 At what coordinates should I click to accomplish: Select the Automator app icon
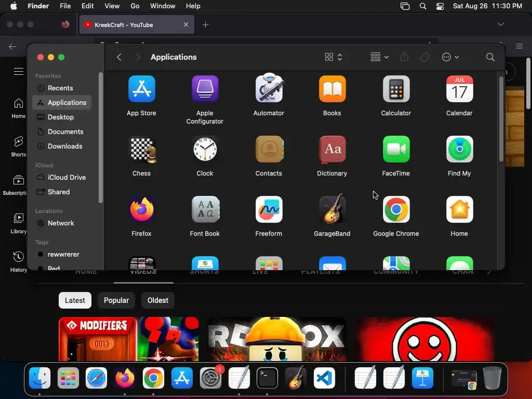[x=269, y=88]
